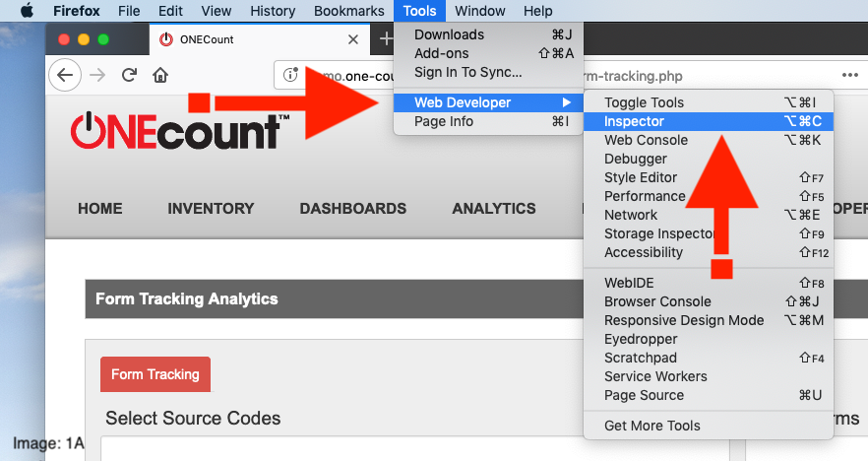Select Sign In To Sync
Viewport: 868px width, 461px height.
[x=488, y=72]
